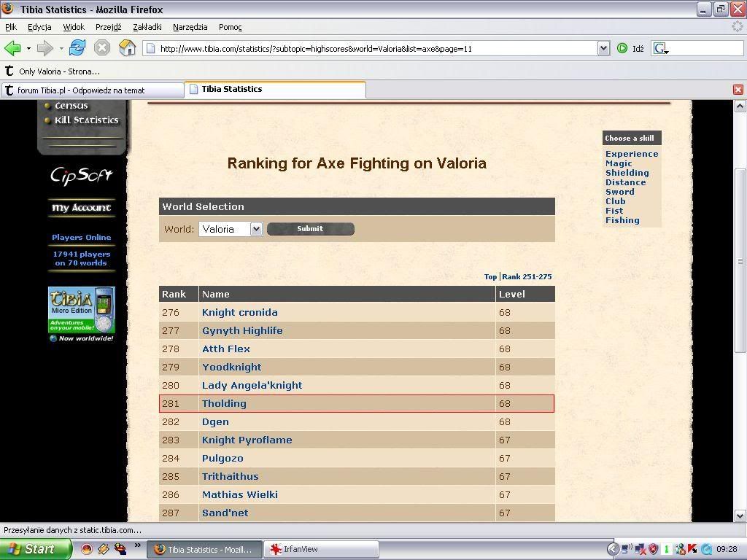This screenshot has width=747, height=560.
Task: Open Tholding character page
Action: tap(224, 404)
